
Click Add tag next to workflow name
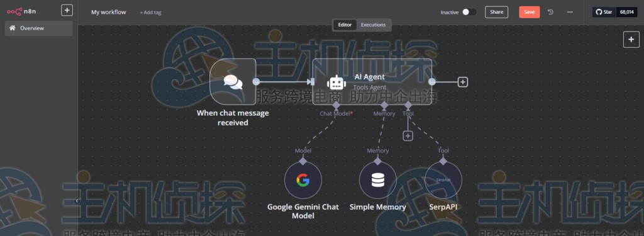(150, 13)
